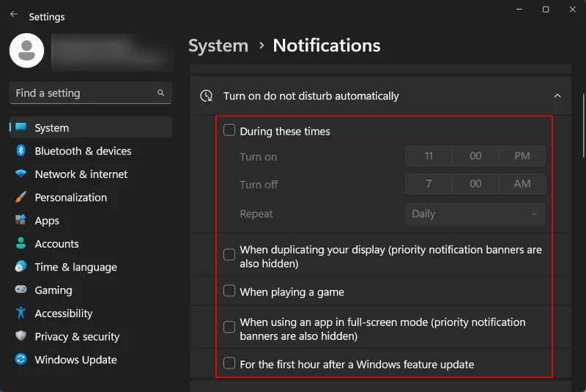Go to Bluetooth & devices
586x392 pixels.
pyautogui.click(x=90, y=151)
